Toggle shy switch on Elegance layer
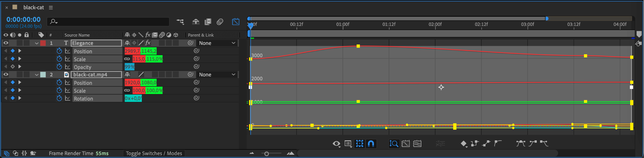The height and width of the screenshot is (158, 644). point(127,43)
